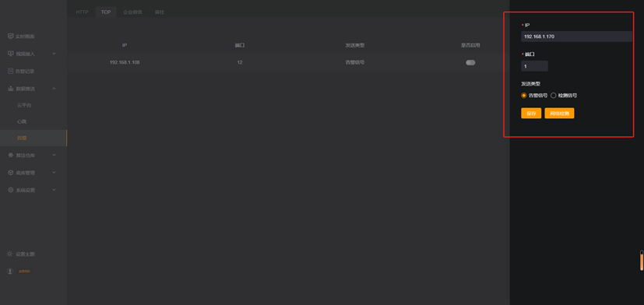Image resolution: width=644 pixels, height=305 pixels.
Task: Select the 检测信号 radio button
Action: coord(553,95)
